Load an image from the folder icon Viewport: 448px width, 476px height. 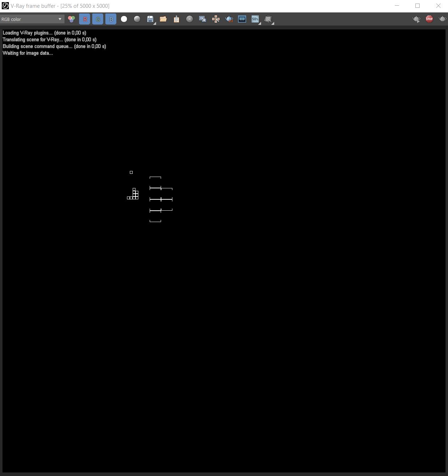[163, 19]
